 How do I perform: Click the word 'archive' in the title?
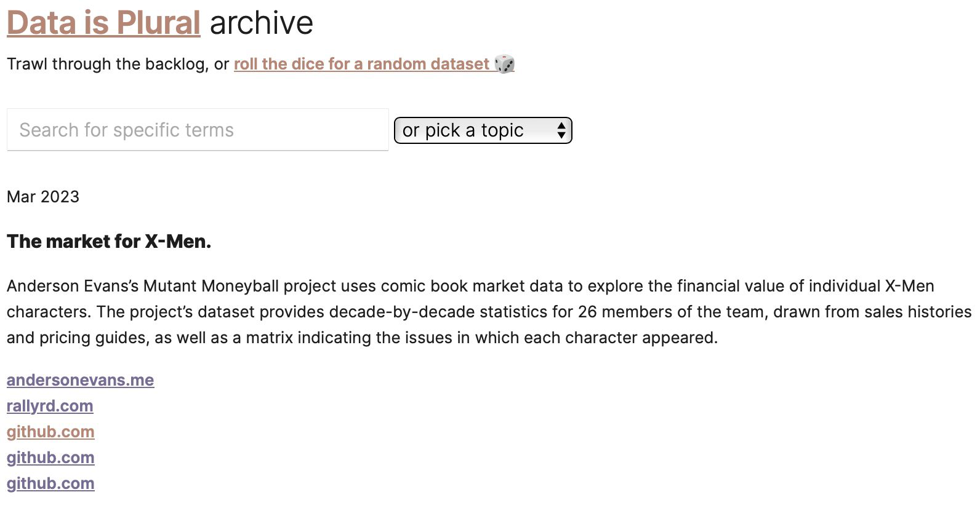click(x=261, y=23)
